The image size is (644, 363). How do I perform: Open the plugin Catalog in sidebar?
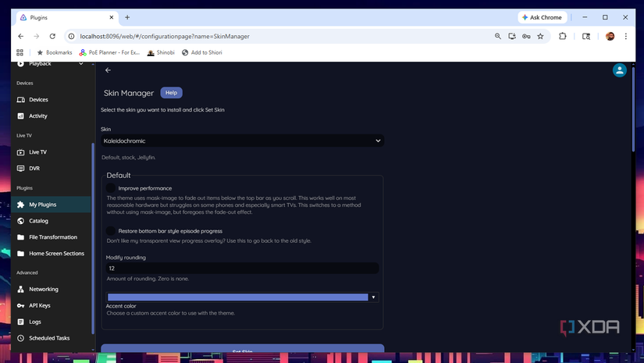click(51, 221)
